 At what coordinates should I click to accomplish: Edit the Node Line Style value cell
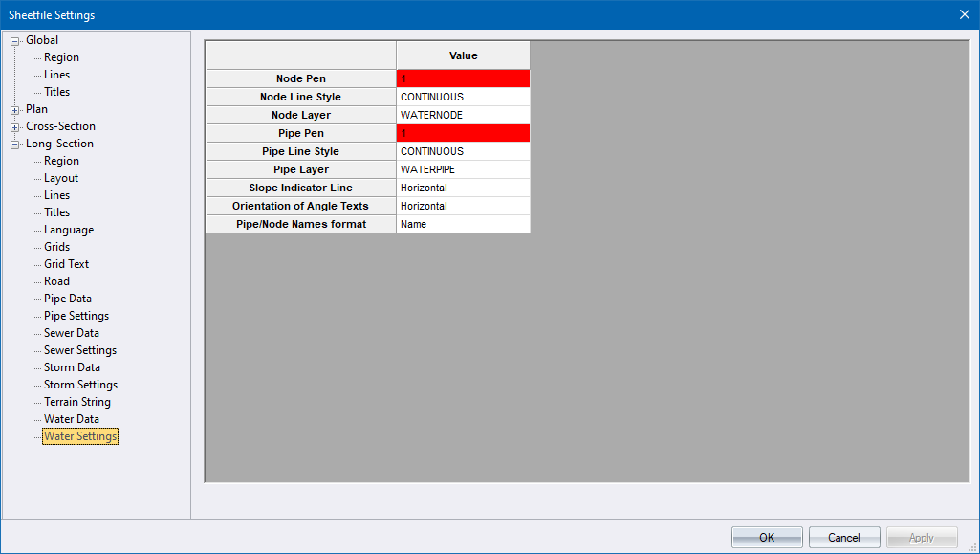(463, 97)
